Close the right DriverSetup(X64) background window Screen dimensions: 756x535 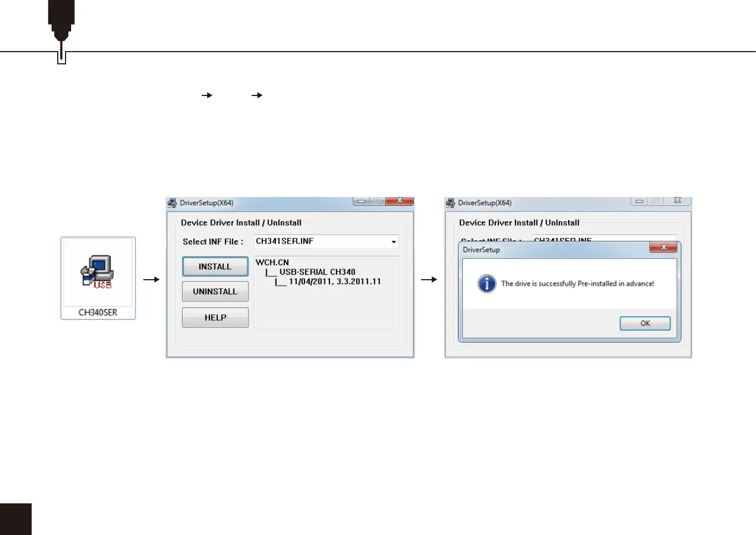[x=677, y=201]
